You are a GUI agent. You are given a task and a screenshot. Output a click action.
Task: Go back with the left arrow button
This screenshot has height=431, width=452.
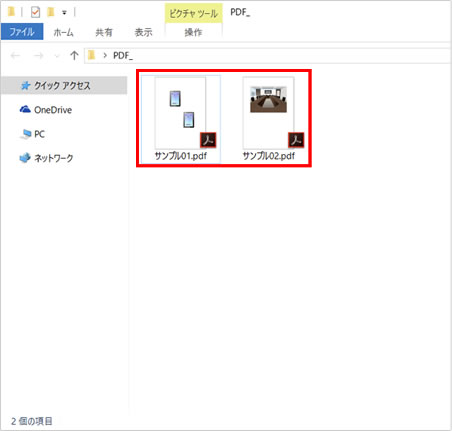pos(15,55)
